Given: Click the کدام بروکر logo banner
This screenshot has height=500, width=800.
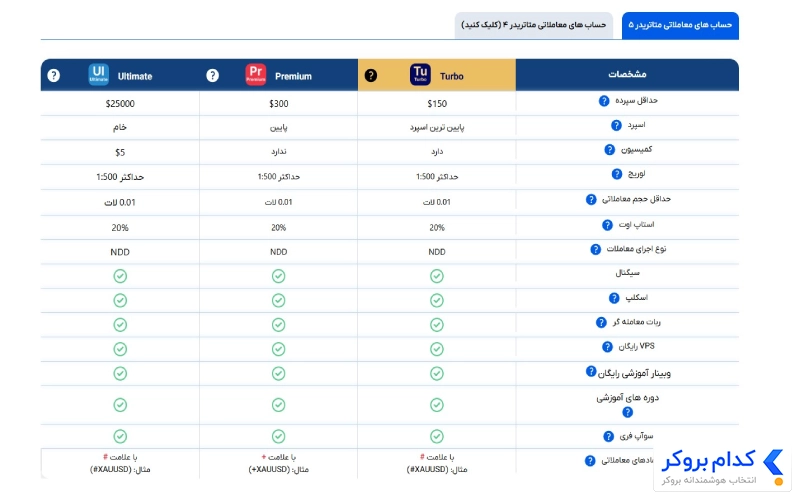Looking at the screenshot, I should [x=722, y=467].
